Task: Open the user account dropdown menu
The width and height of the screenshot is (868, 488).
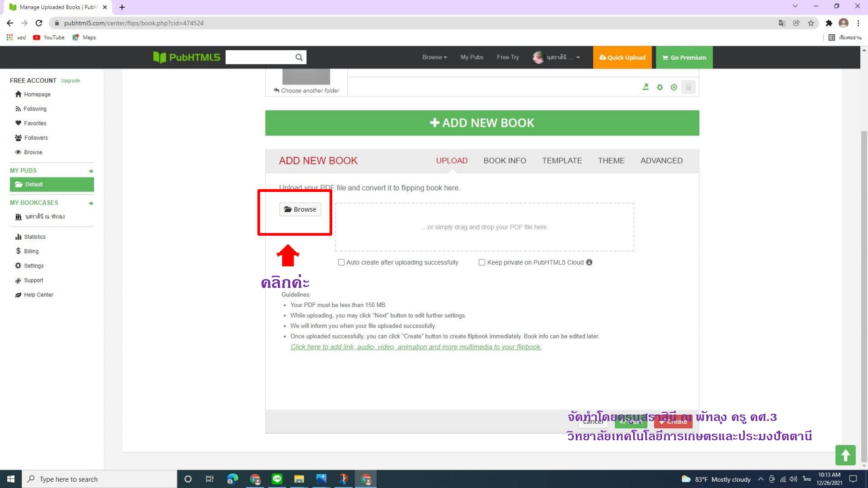Action: [557, 57]
